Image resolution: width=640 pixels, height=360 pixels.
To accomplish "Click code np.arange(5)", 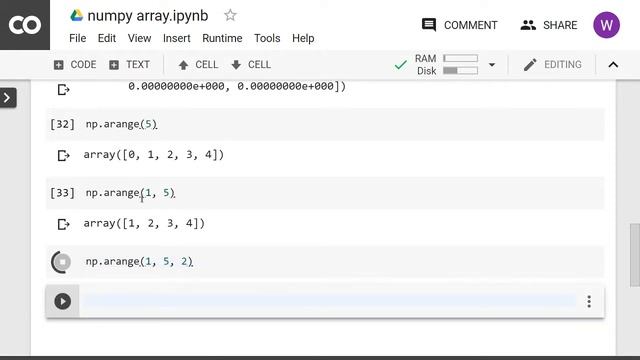I will (x=121, y=124).
